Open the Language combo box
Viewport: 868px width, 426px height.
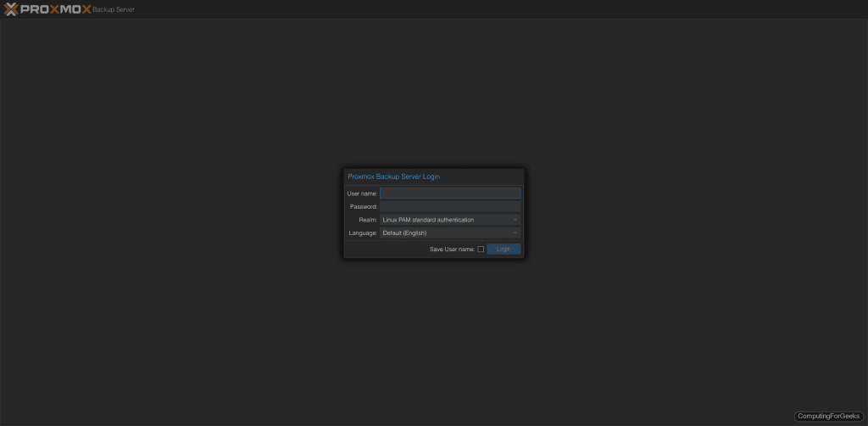click(450, 233)
